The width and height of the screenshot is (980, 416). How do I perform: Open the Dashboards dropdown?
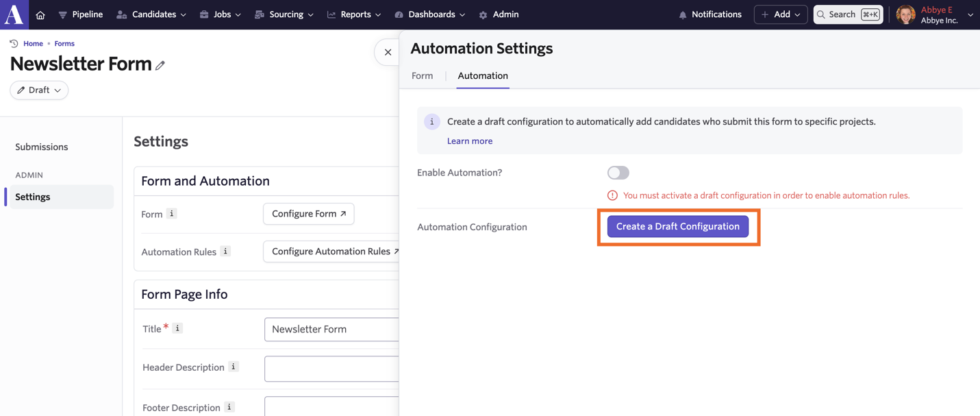430,14
